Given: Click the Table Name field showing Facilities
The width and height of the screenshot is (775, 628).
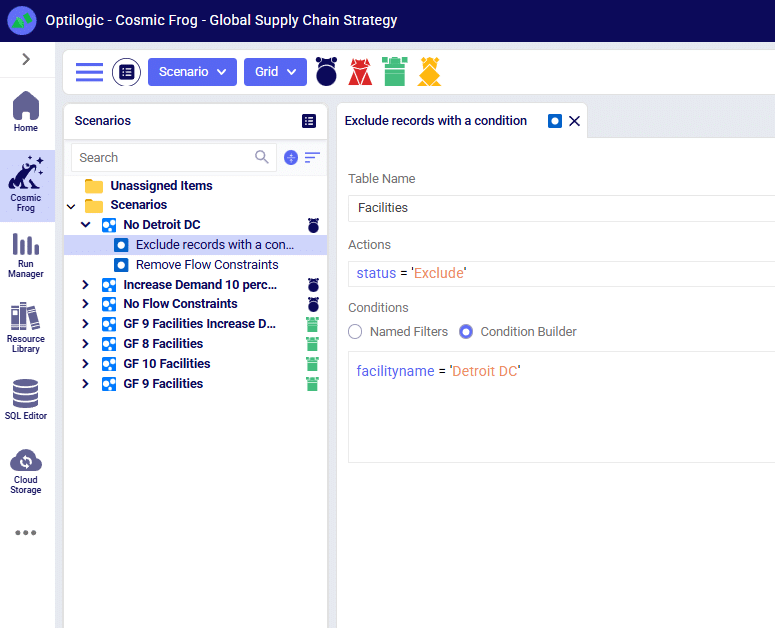Looking at the screenshot, I should pyautogui.click(x=561, y=208).
